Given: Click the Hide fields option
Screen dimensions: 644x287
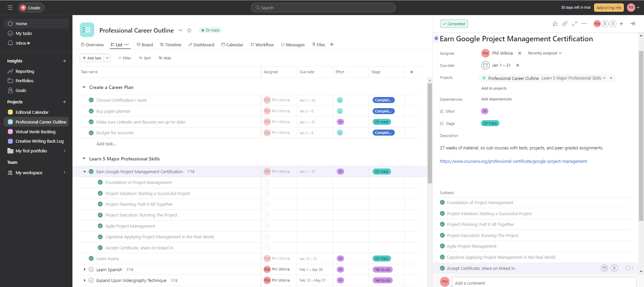Looking at the screenshot, I should click(x=165, y=58).
